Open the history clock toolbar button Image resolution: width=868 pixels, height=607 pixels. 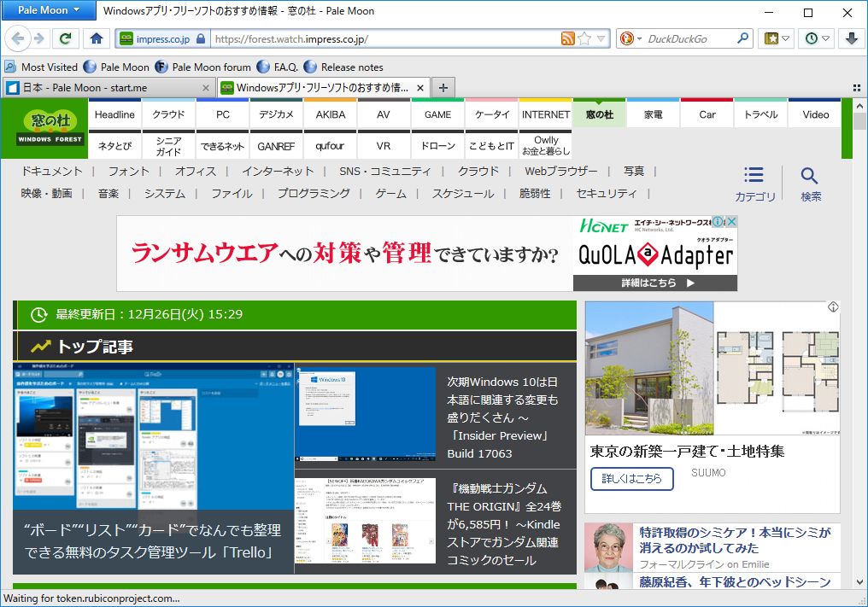pyautogui.click(x=817, y=38)
